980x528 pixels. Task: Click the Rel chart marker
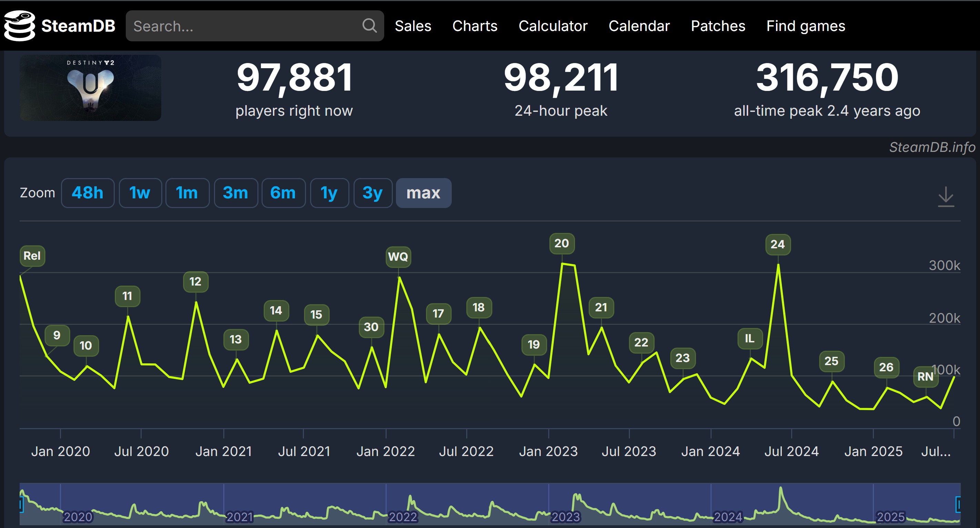pos(32,256)
